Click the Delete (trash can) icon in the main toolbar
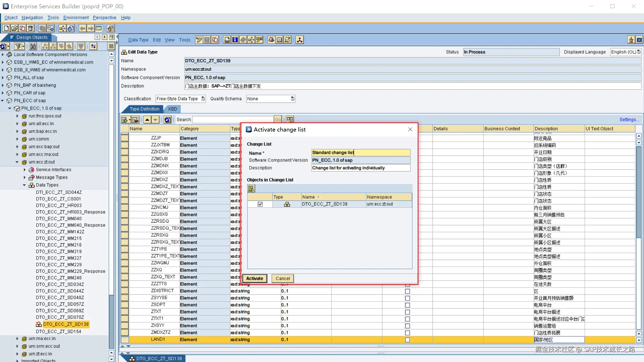 (31, 28)
